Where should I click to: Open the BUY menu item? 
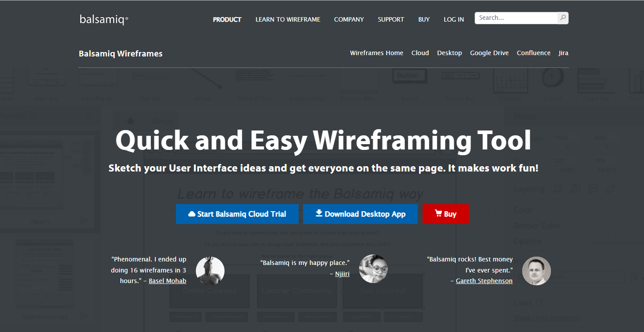point(424,19)
